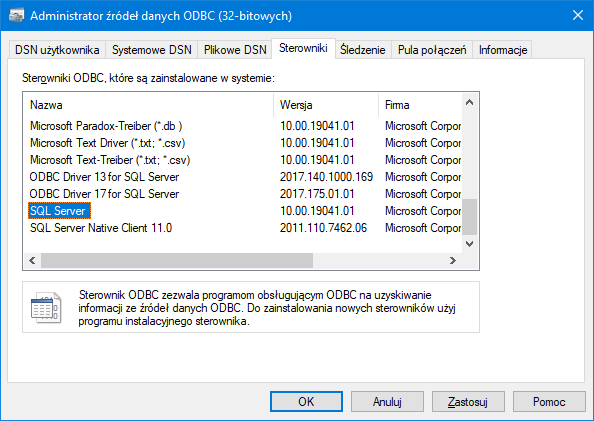594x421 pixels.
Task: Open the Systemowe DSN tab
Action: pyautogui.click(x=152, y=50)
